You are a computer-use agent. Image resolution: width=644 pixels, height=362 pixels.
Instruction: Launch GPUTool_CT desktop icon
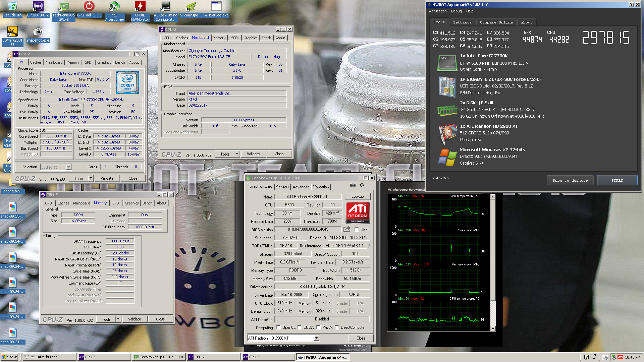click(89, 9)
